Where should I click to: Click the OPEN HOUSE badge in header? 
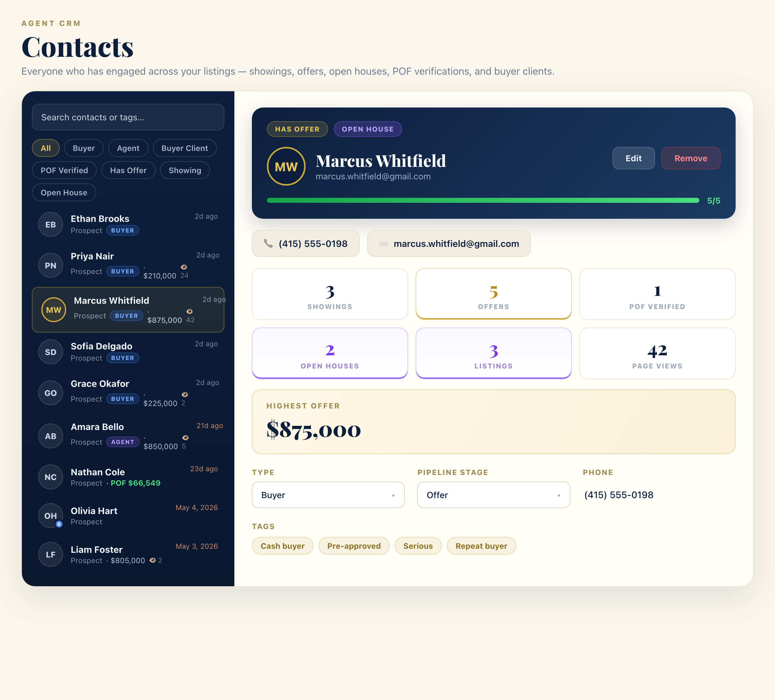[x=367, y=129]
